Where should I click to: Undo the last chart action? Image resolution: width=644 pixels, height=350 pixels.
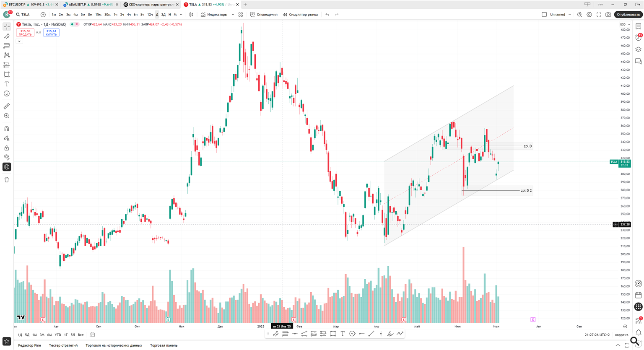pos(327,15)
